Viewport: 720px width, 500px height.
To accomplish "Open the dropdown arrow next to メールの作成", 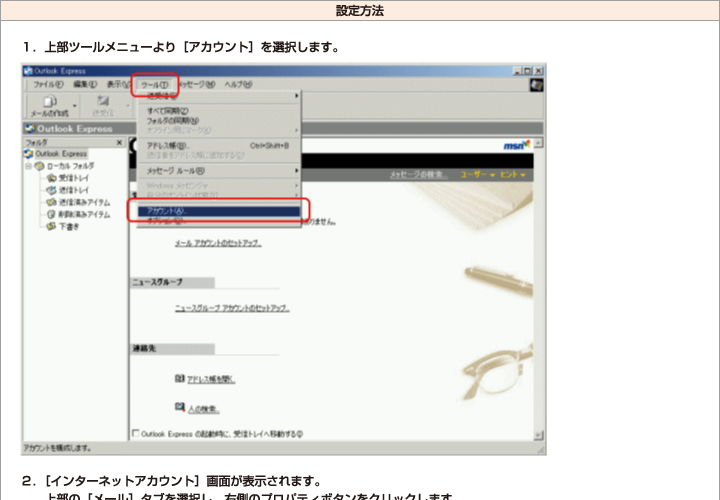I will click(74, 106).
